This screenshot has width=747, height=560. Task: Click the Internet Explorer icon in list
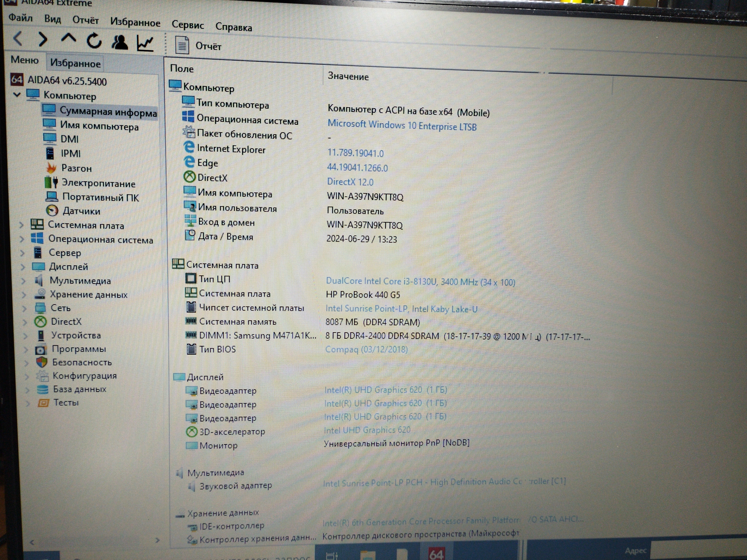click(x=189, y=147)
